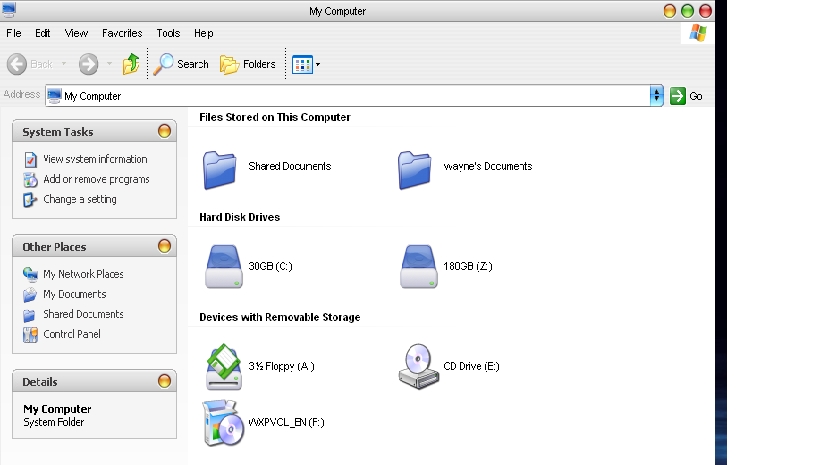This screenshot has width=813, height=465.
Task: Click the Up folder toolbar icon
Action: point(131,64)
